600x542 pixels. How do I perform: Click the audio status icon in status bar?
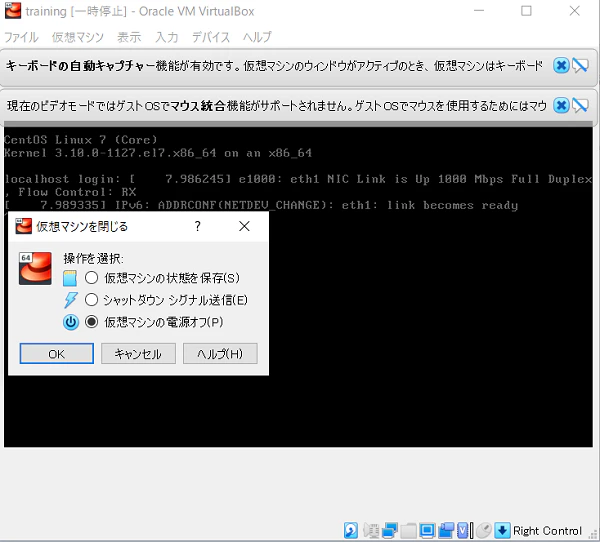(371, 530)
